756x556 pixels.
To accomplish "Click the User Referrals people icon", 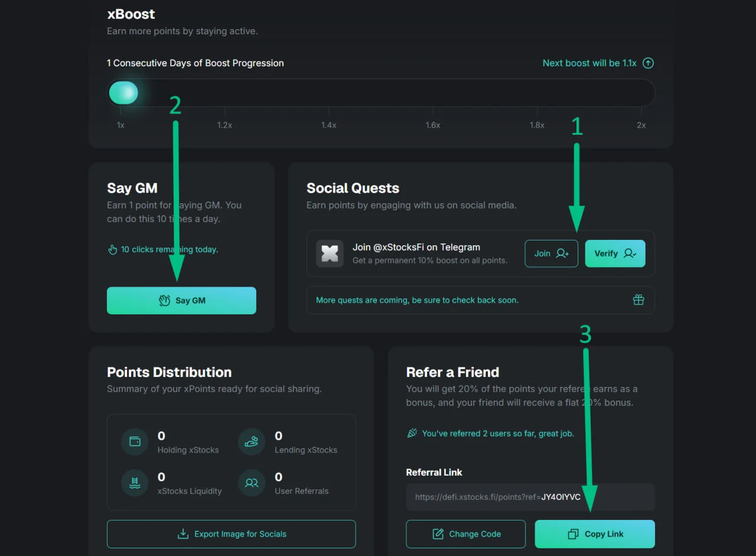I will [x=252, y=483].
